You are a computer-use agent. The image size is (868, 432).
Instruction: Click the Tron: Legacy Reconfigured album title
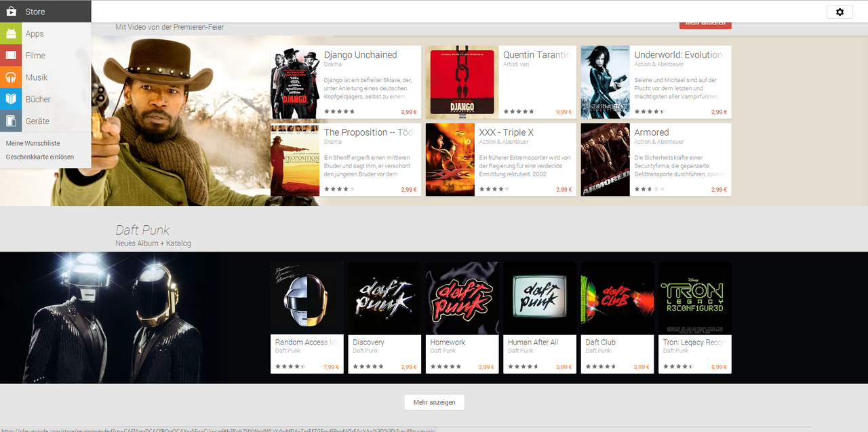(x=694, y=342)
